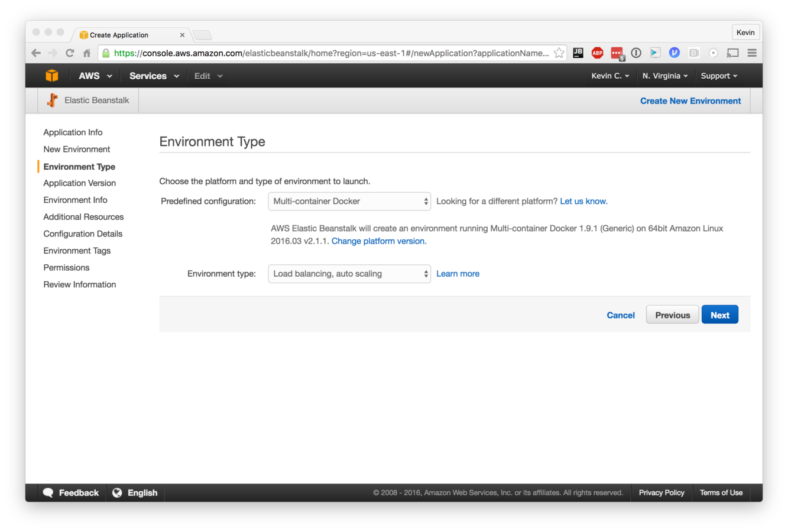Open the Terms of Use link

[x=721, y=492]
